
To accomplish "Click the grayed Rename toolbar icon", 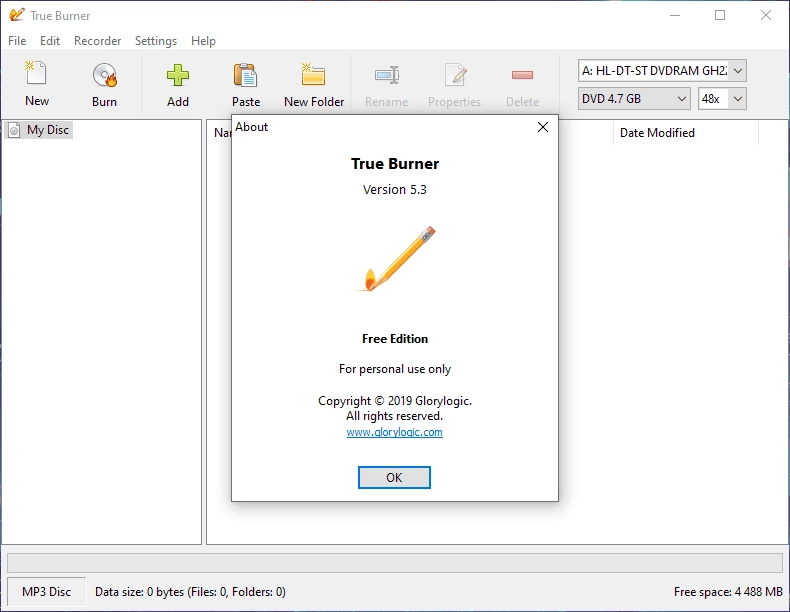I will click(x=386, y=75).
